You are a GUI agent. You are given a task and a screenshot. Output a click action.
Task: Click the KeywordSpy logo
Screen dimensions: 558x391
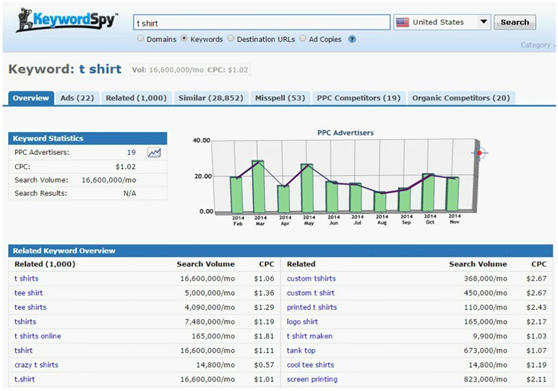67,20
